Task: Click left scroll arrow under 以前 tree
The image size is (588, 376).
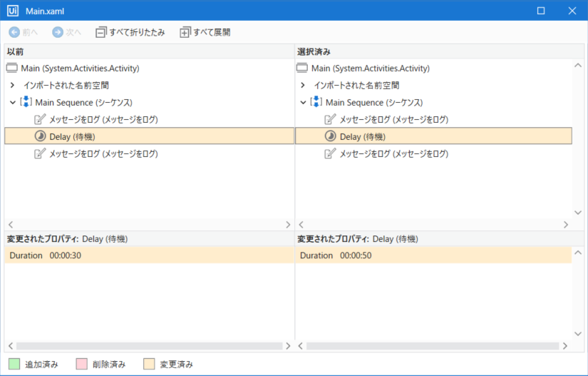Action: tap(11, 225)
